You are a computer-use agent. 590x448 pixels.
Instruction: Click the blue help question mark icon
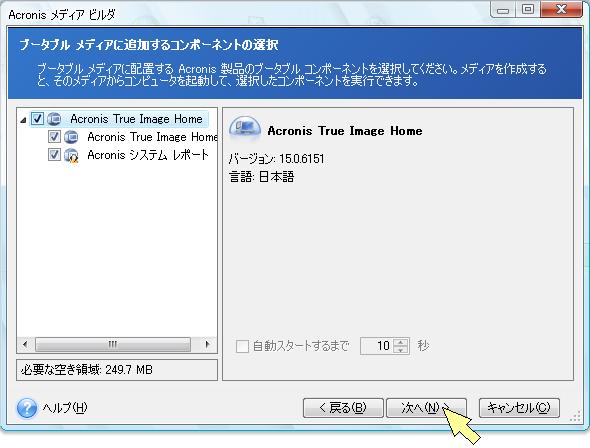pyautogui.click(x=27, y=409)
